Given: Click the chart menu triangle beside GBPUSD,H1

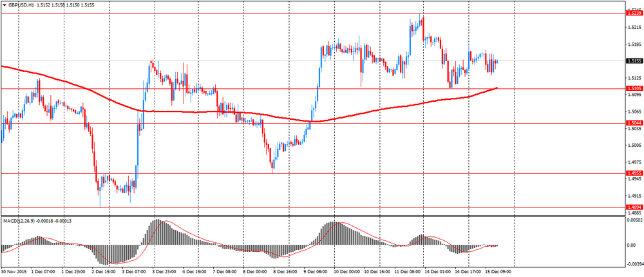Looking at the screenshot, I should click(x=4, y=6).
